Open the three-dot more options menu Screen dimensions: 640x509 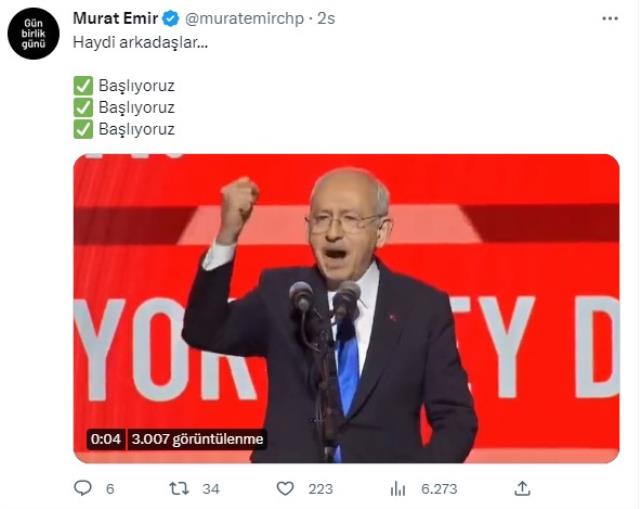(x=610, y=18)
